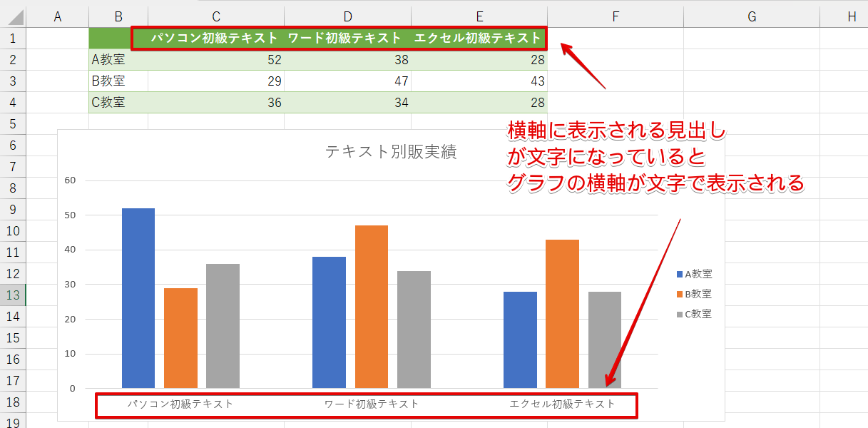Select column F header
Viewport: 868px width, 428px height.
(615, 16)
